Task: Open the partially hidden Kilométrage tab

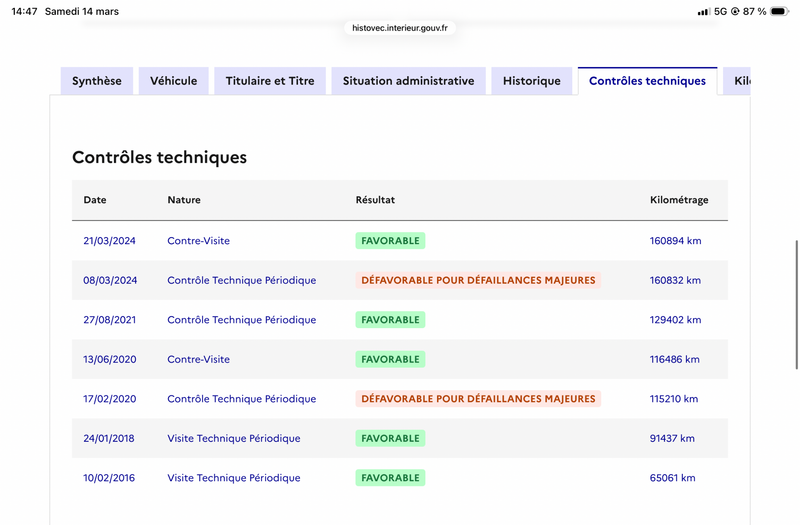Action: (x=740, y=81)
